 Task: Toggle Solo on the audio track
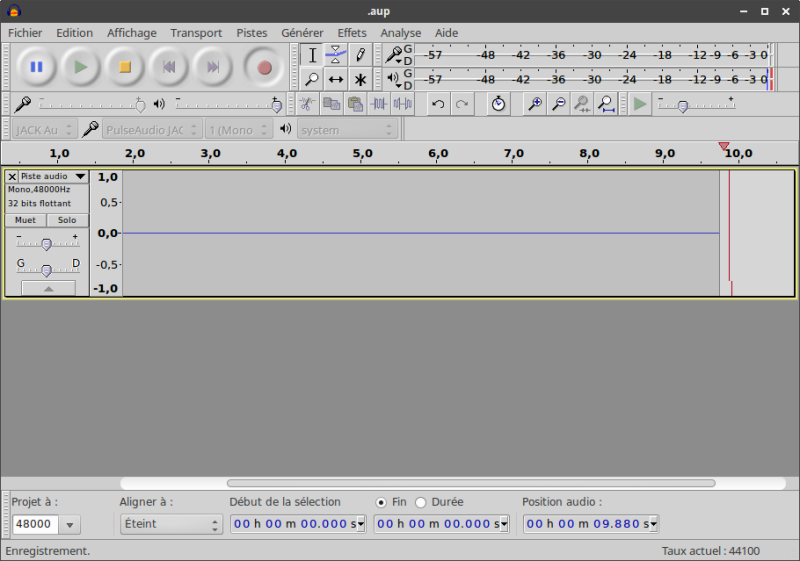[x=67, y=220]
